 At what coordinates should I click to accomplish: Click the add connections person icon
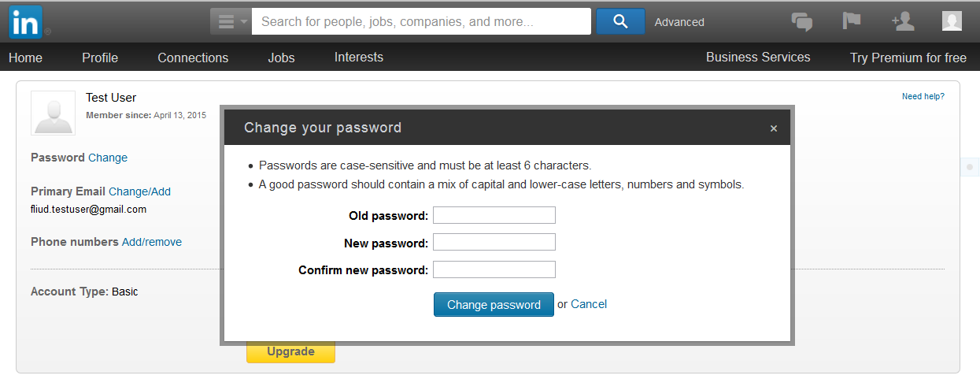(x=903, y=21)
